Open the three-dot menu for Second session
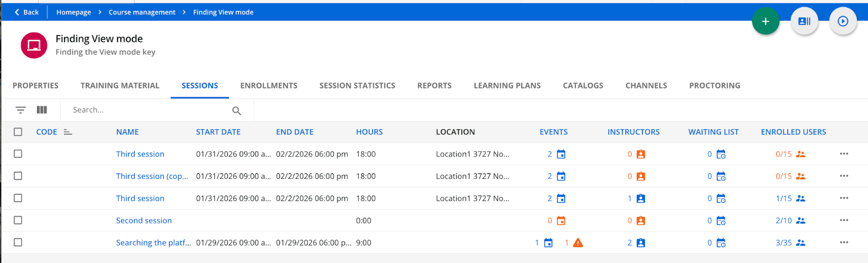The image size is (868, 263). [844, 221]
